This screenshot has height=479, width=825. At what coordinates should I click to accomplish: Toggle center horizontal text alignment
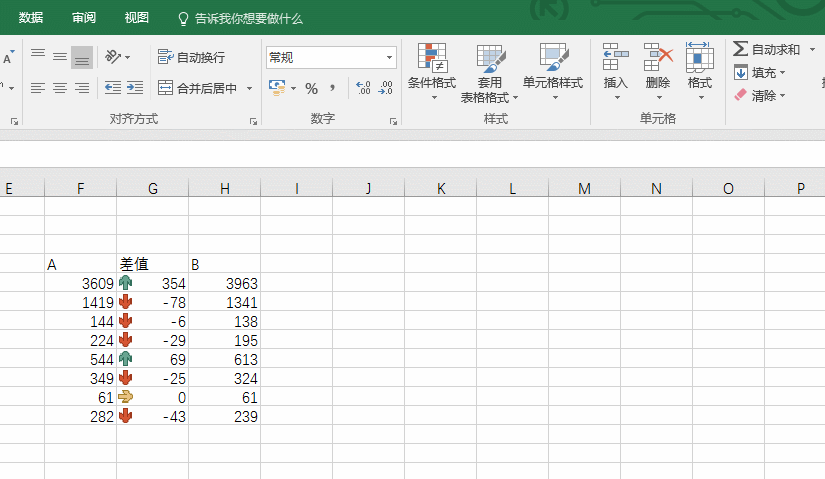[60, 88]
